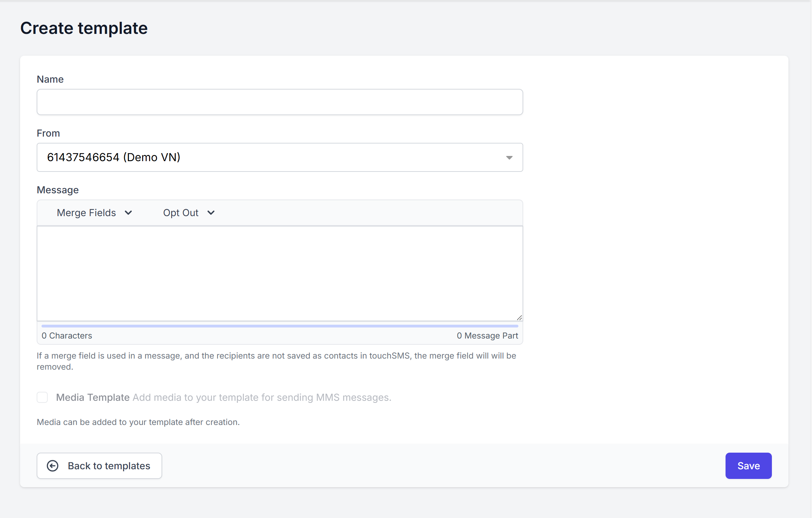The image size is (812, 518).
Task: Click the character count progress bar
Action: [279, 326]
